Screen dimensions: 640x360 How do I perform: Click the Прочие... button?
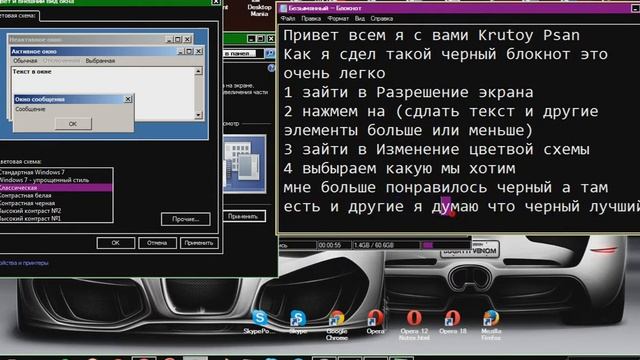point(186,219)
